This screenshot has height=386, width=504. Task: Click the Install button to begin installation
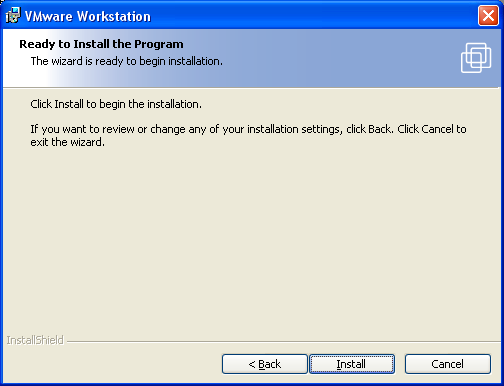(x=352, y=364)
